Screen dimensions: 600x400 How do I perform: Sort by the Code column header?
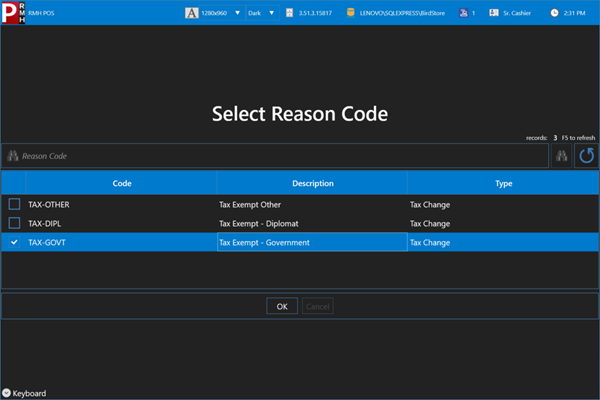(121, 183)
